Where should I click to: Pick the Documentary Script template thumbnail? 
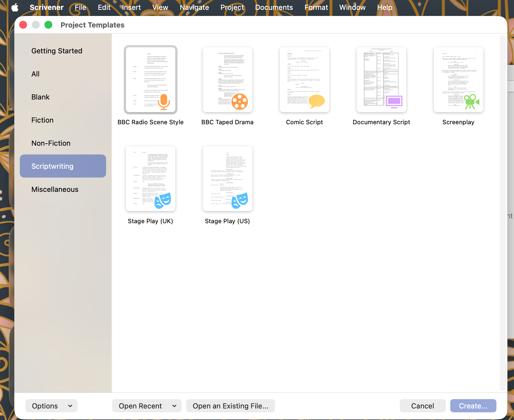click(382, 80)
